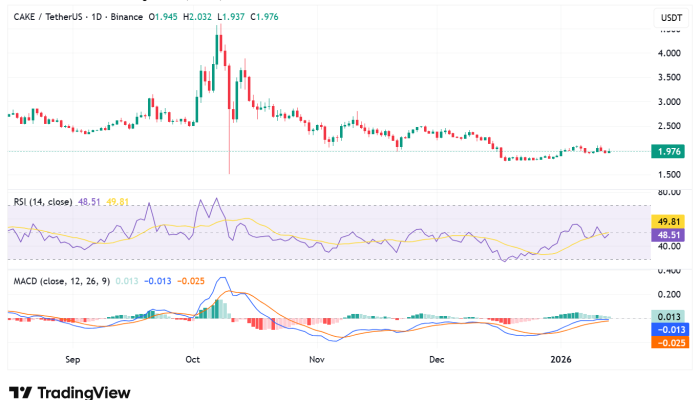Screen dimensions: 700x400
Task: Select the Sep label on time axis
Action: [x=72, y=357]
